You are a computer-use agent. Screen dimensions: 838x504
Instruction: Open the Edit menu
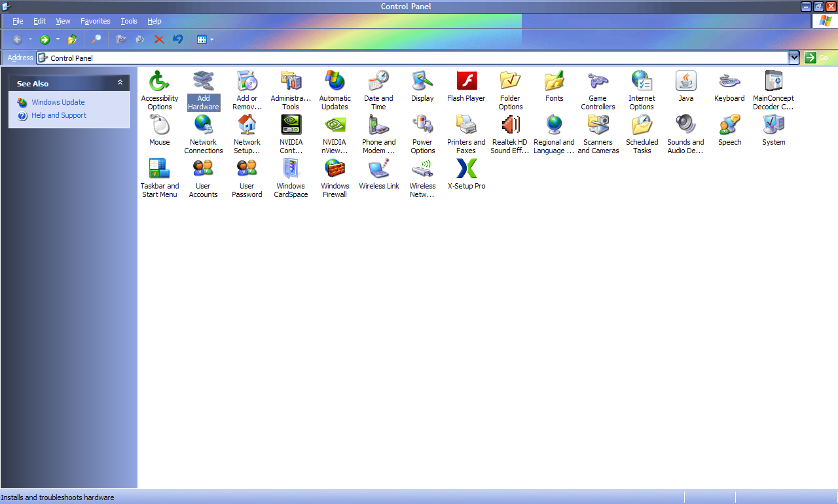(x=39, y=21)
